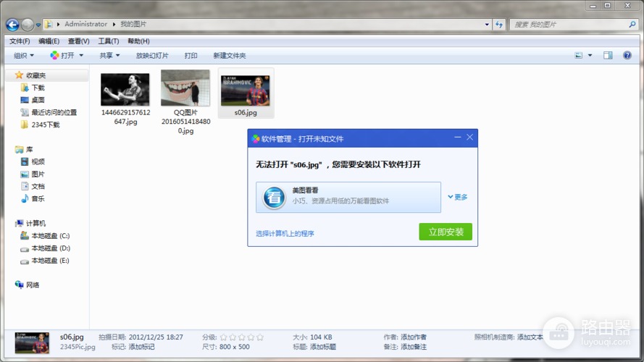Click the change view icon

[578, 56]
